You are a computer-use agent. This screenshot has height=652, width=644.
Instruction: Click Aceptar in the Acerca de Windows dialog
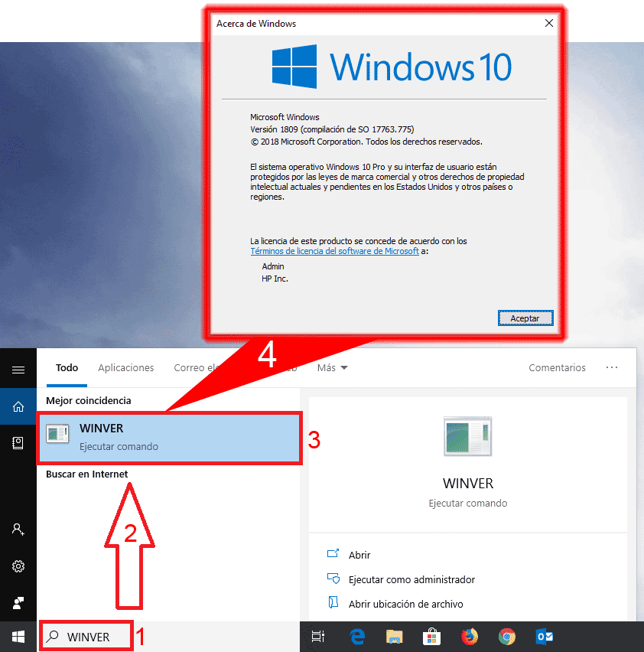click(x=525, y=318)
